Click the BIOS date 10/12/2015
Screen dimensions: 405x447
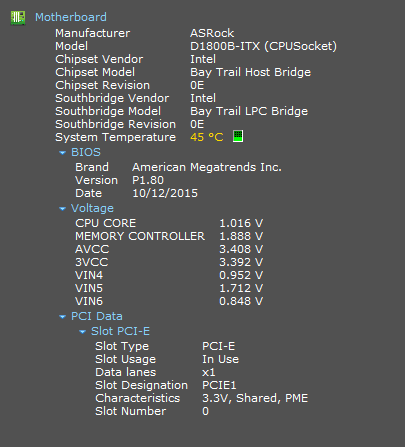pyautogui.click(x=165, y=193)
